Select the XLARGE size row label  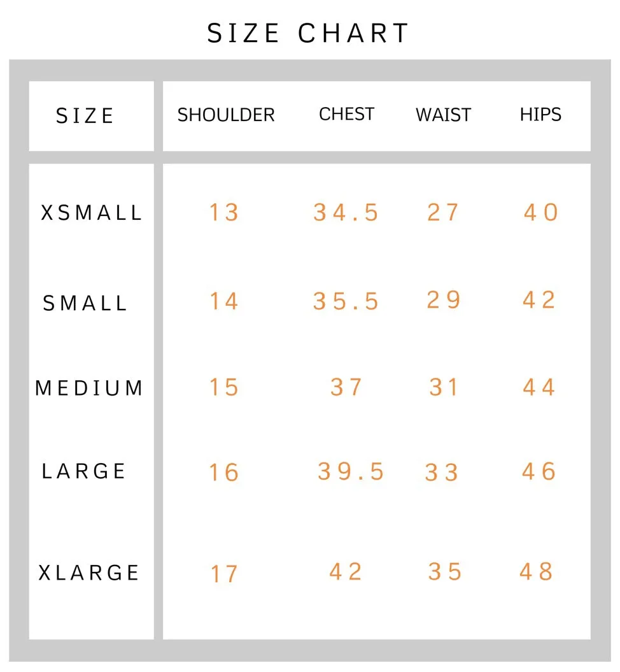coord(89,573)
